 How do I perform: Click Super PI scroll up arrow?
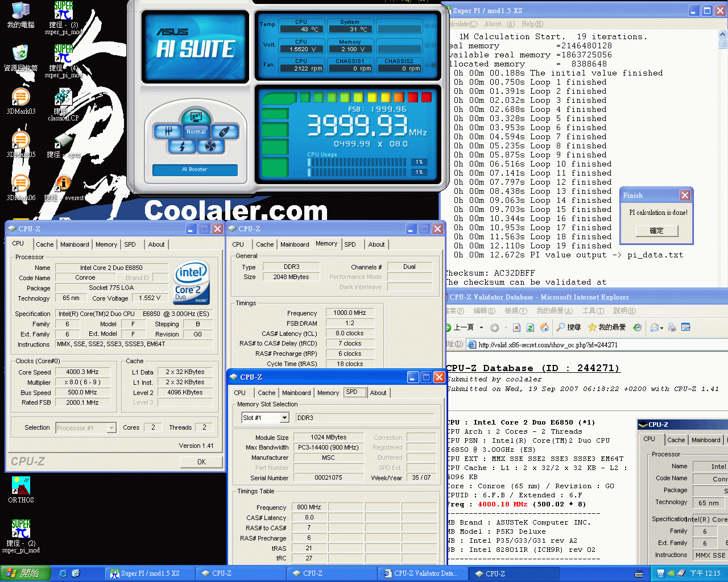(x=723, y=34)
